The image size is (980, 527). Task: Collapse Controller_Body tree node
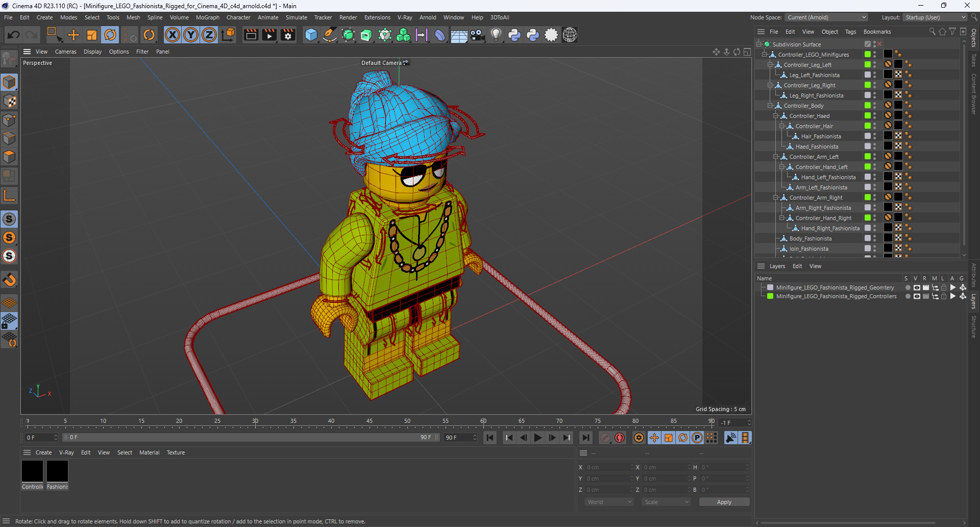770,106
